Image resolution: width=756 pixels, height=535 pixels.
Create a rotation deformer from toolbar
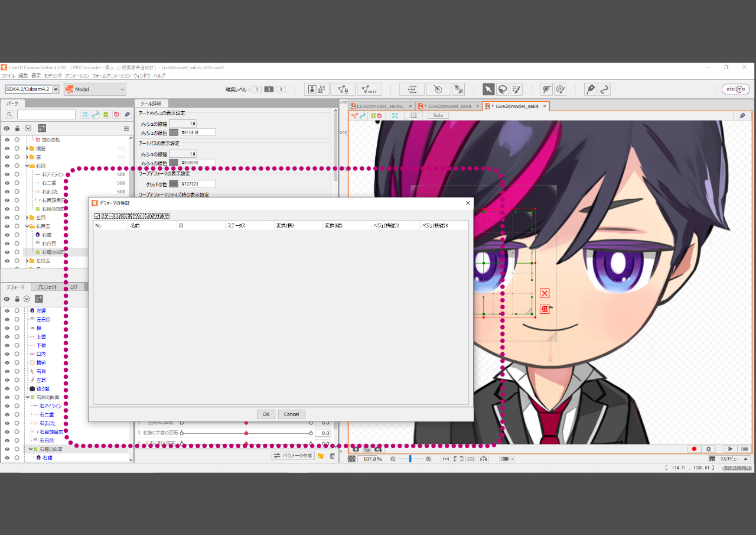coord(438,89)
